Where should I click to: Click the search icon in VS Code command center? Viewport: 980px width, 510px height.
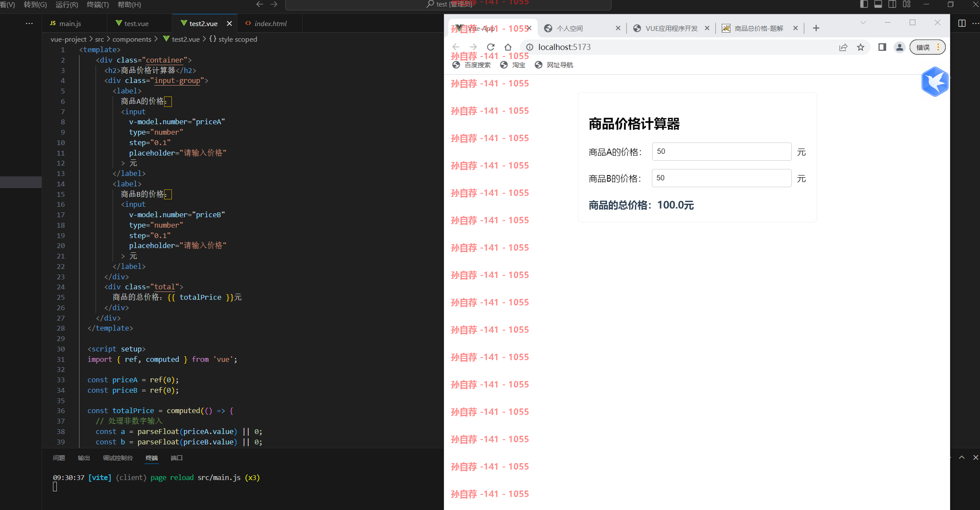tap(430, 4)
